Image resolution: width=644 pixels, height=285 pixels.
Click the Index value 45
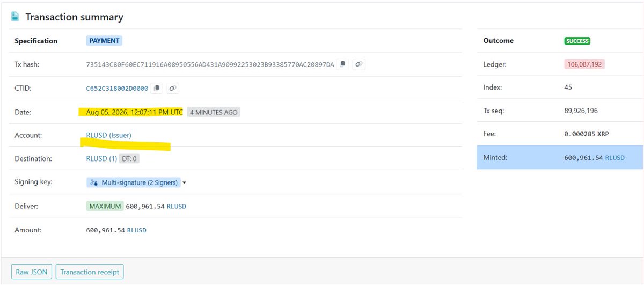(x=568, y=87)
